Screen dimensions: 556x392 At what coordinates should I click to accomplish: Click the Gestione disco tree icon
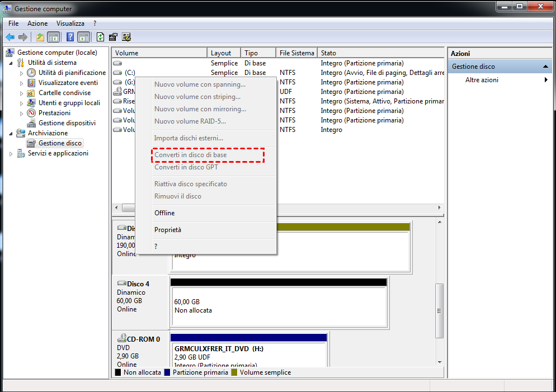click(31, 143)
